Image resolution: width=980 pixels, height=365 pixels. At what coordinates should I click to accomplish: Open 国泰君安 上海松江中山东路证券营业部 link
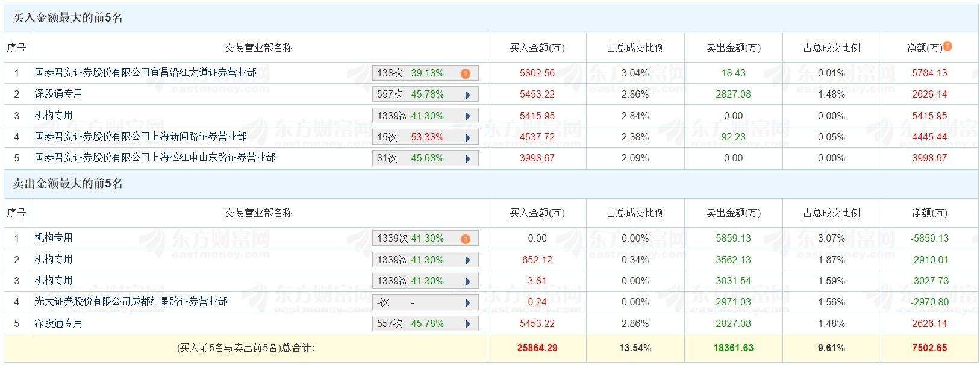pyautogui.click(x=155, y=158)
